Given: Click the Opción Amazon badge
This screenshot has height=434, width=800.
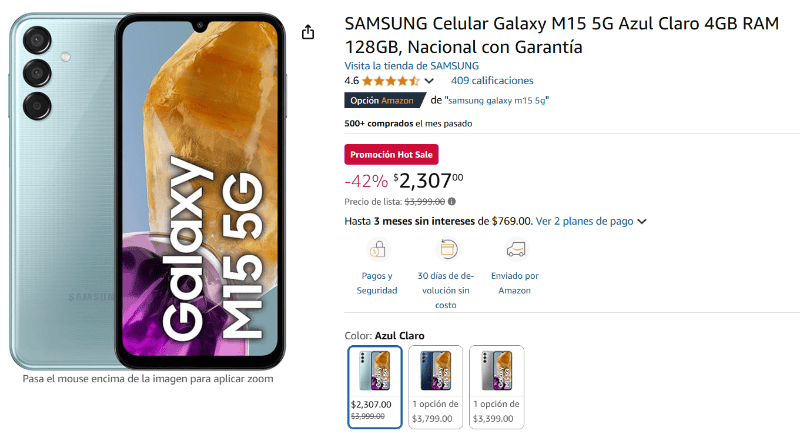Looking at the screenshot, I should tap(384, 100).
